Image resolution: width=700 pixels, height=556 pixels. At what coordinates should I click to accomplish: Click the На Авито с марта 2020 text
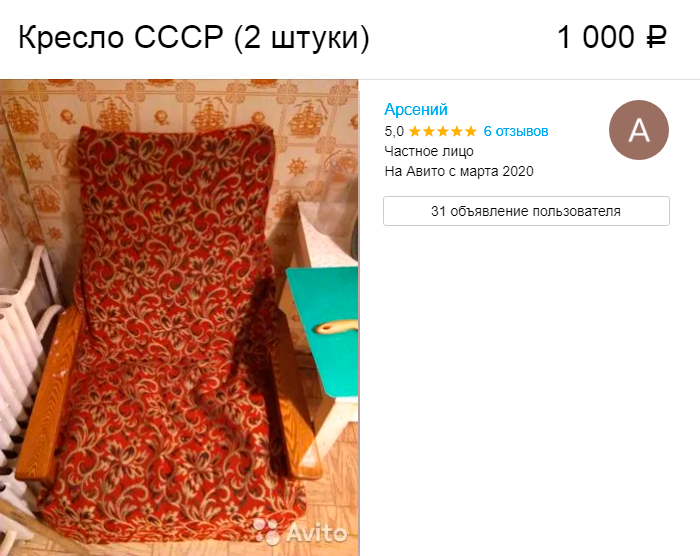tap(459, 171)
